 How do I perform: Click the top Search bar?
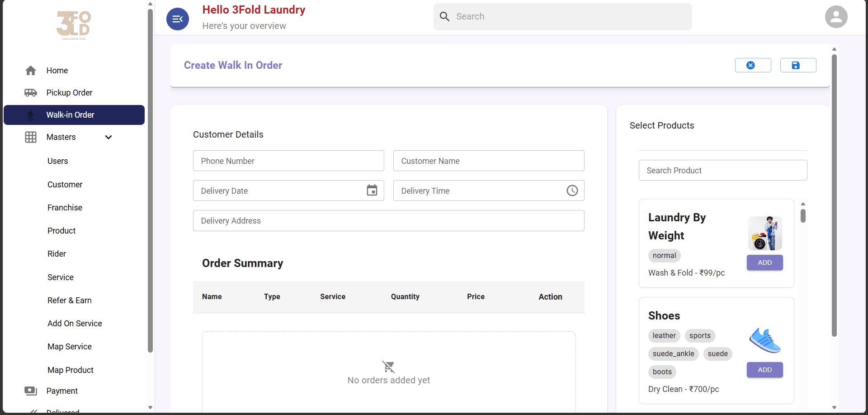(x=562, y=17)
